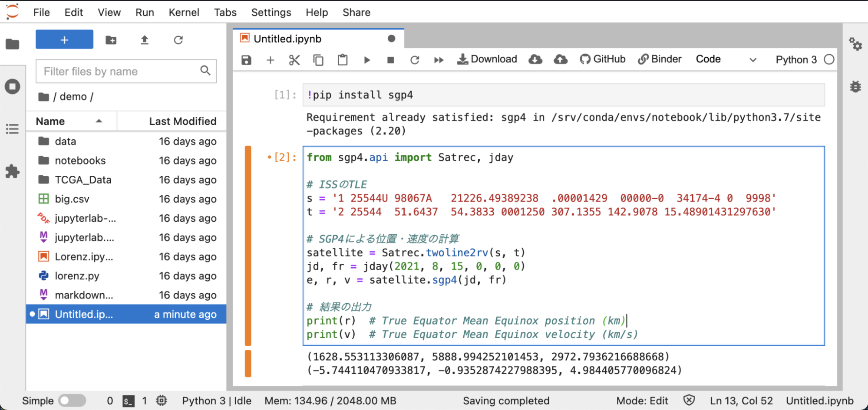Upload files with the upload icon
868x410 pixels.
(x=145, y=40)
